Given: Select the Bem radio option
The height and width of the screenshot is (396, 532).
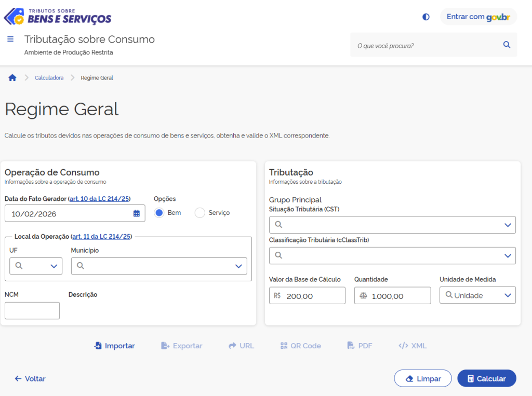Looking at the screenshot, I should click(159, 213).
